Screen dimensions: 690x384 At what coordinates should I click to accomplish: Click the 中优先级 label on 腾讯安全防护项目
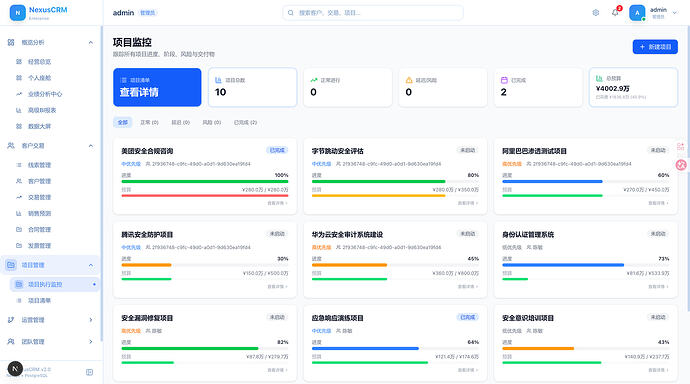coord(131,247)
